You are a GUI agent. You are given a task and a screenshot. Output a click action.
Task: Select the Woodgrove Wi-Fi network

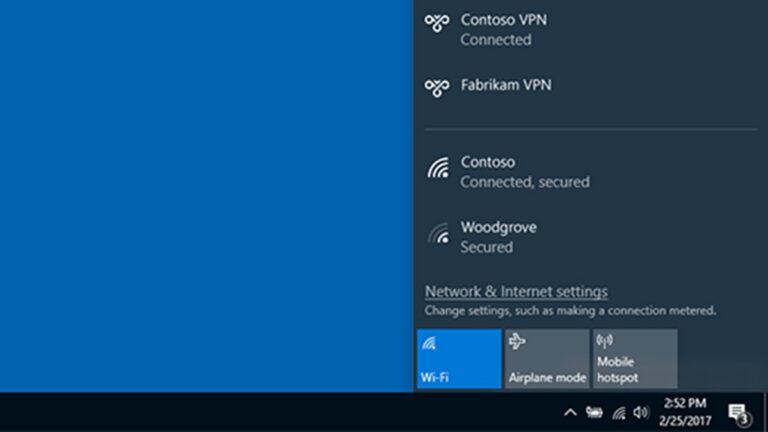591,237
